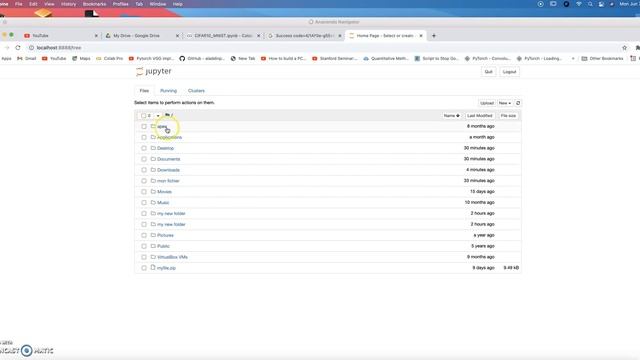Switch to the YouTube browser tab
This screenshot has width=640, height=360.
click(x=61, y=36)
